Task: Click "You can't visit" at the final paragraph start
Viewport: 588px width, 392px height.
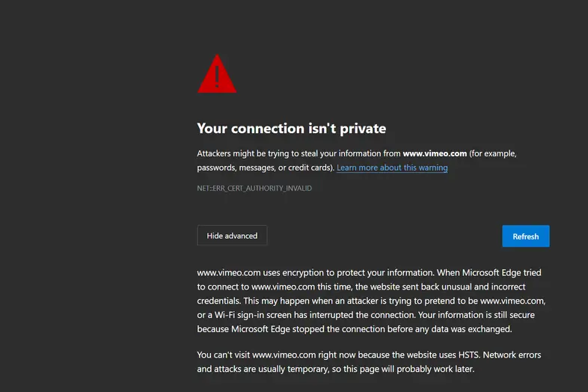Action: [223, 355]
